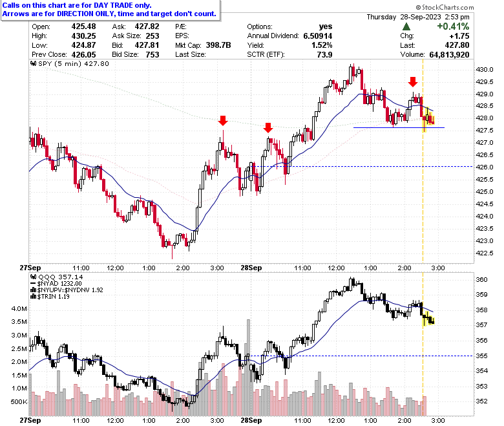The height and width of the screenshot is (426, 504).
Task: Click the Bid price 427.81
Action: (x=147, y=45)
